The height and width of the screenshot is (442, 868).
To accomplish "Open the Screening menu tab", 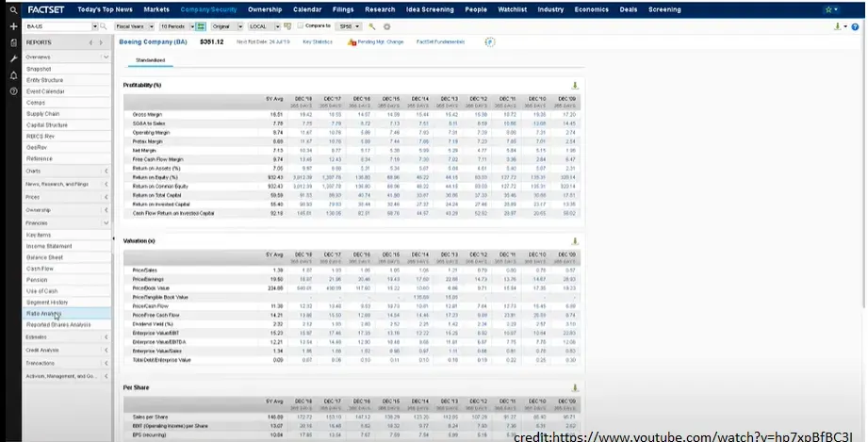I will (x=664, y=9).
